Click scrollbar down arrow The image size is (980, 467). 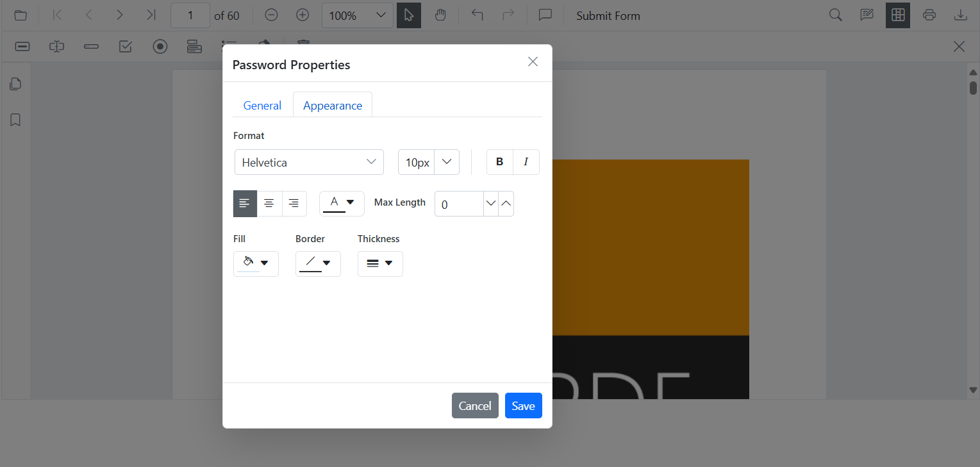(974, 389)
